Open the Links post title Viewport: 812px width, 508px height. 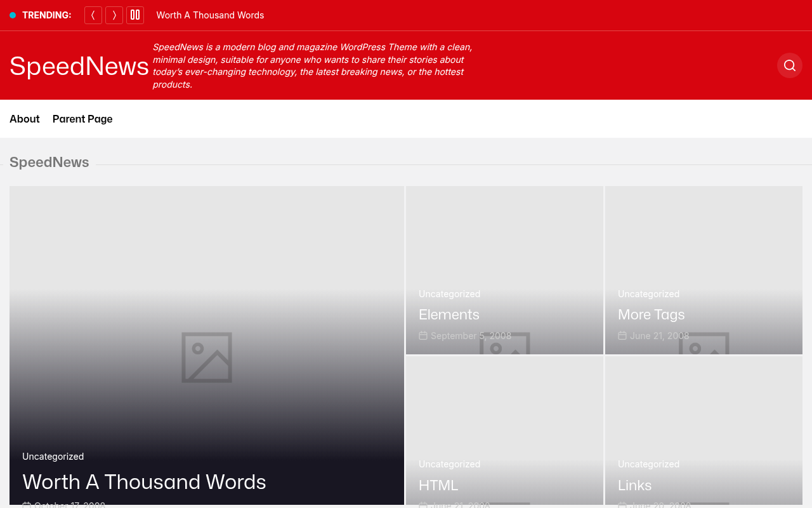click(x=635, y=485)
